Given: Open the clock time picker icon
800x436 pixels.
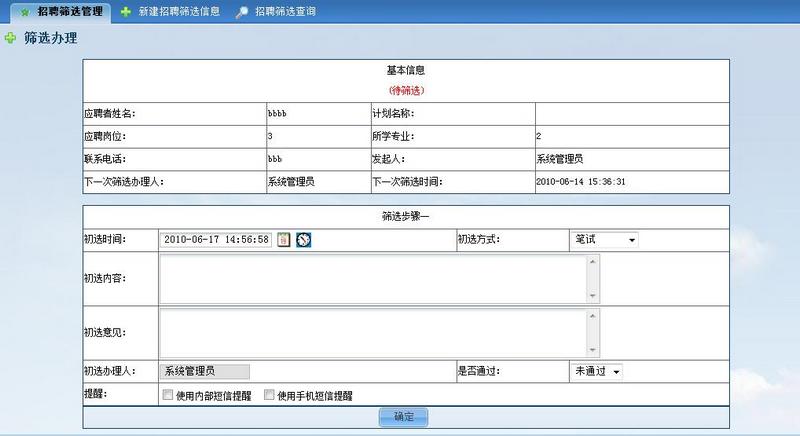Looking at the screenshot, I should pos(304,239).
